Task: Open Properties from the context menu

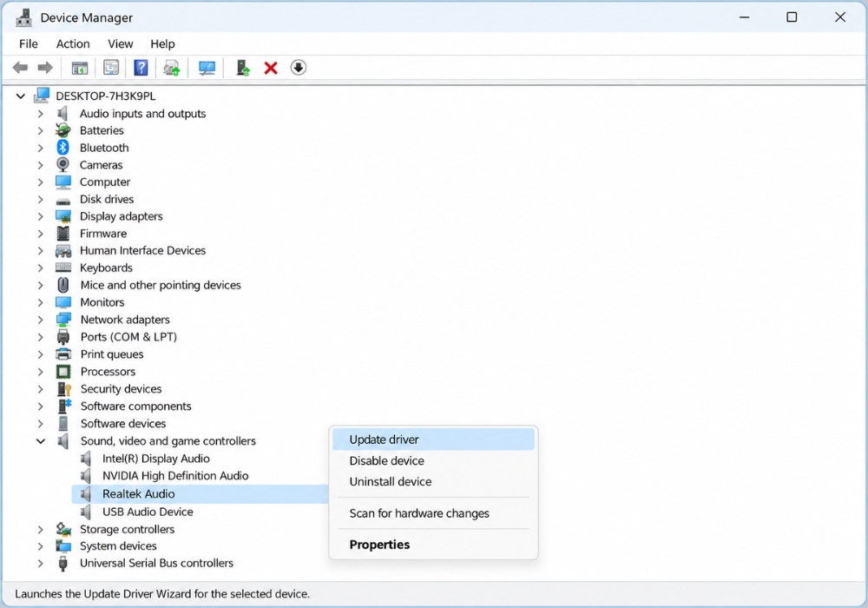Action: [x=433, y=545]
